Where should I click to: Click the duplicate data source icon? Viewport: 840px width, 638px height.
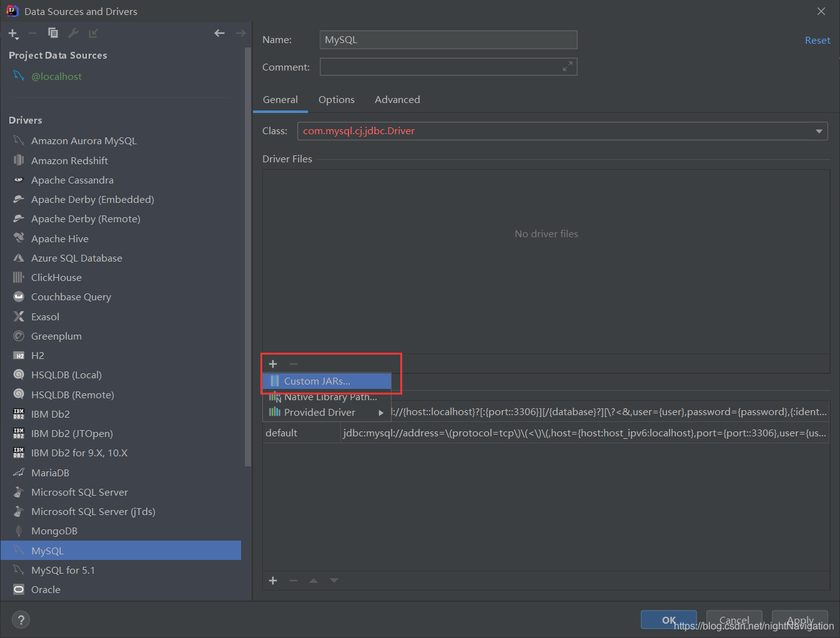(x=53, y=33)
